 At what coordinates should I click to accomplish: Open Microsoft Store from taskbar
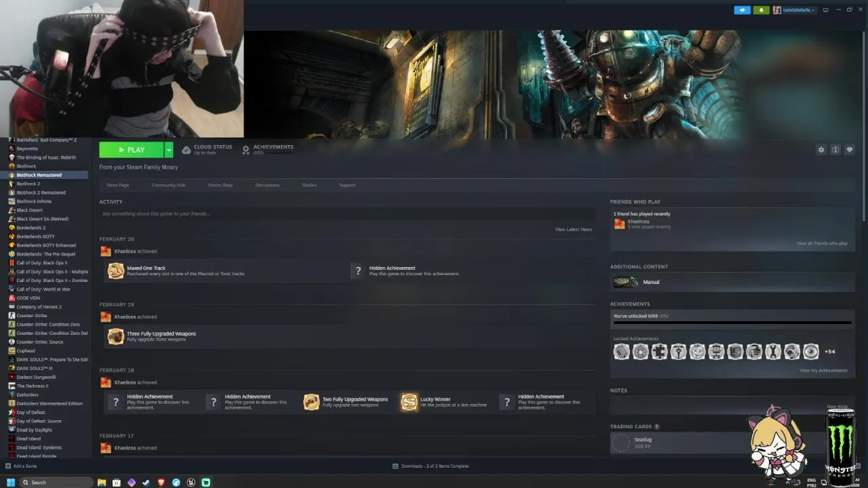coord(117,483)
